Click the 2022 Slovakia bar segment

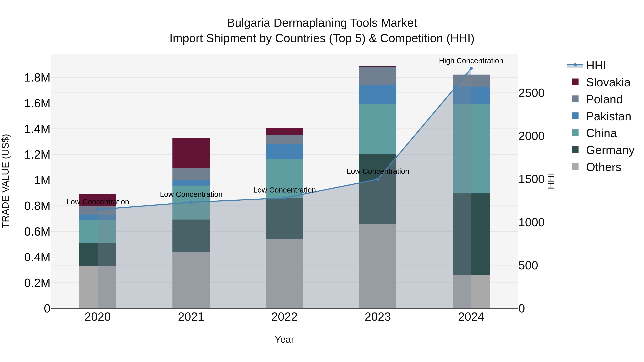[x=284, y=131]
